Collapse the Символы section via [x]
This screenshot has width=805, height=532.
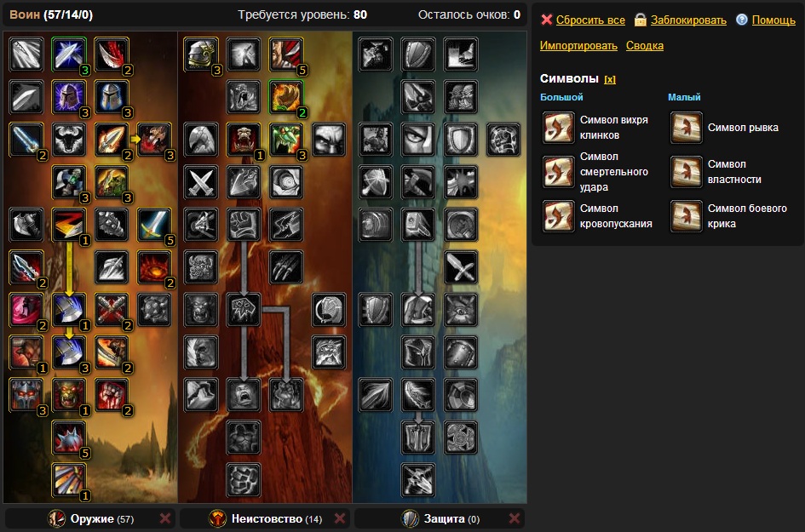pyautogui.click(x=610, y=79)
